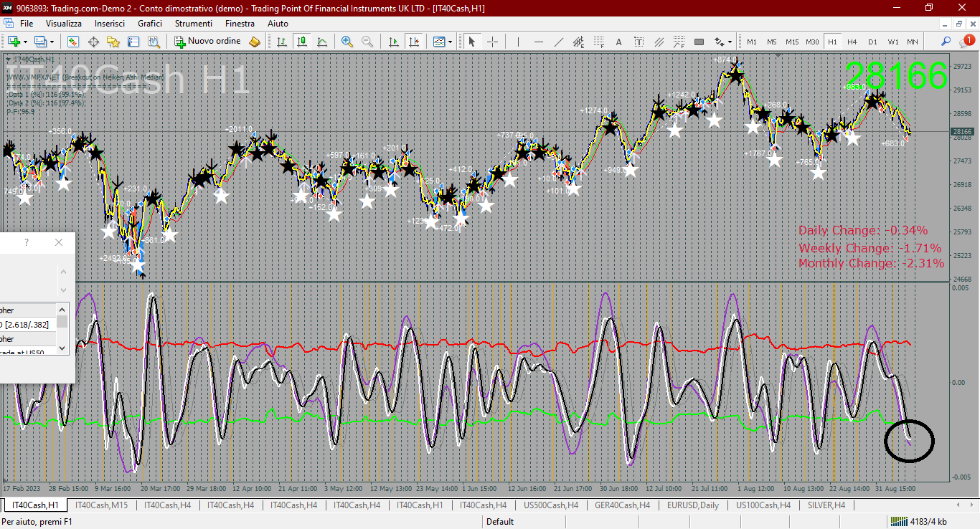Set timeframe to W1
This screenshot has height=529, width=980.
click(x=893, y=42)
